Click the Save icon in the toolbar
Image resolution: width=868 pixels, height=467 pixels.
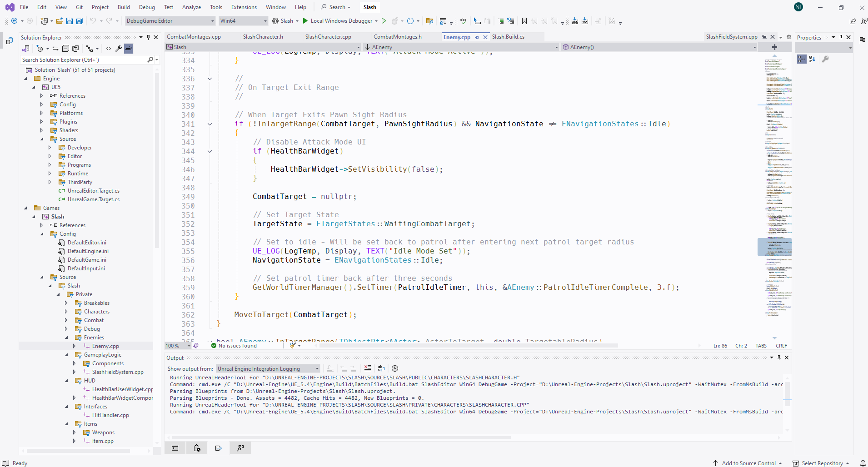click(69, 21)
